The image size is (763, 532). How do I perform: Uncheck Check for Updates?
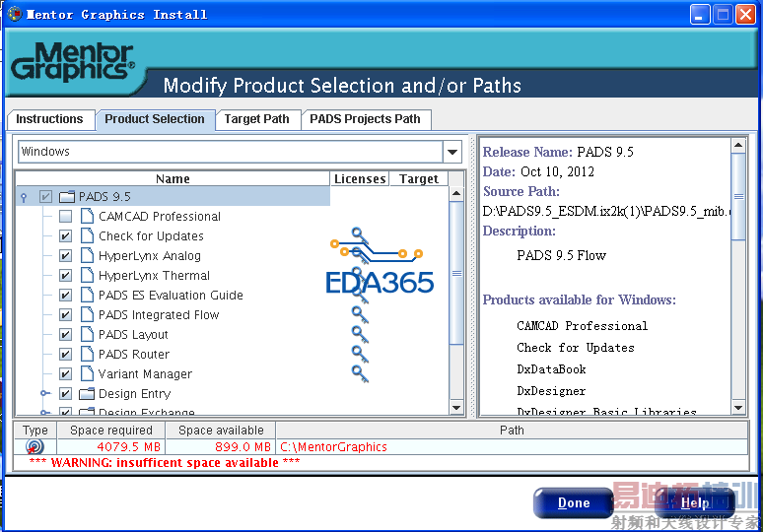65,235
